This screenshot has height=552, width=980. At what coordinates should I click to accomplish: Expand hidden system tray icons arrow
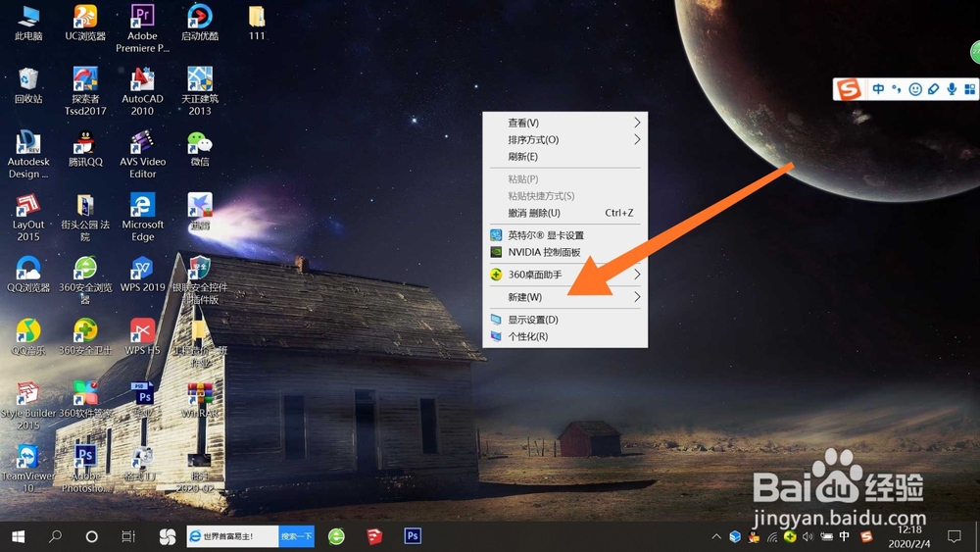716,536
